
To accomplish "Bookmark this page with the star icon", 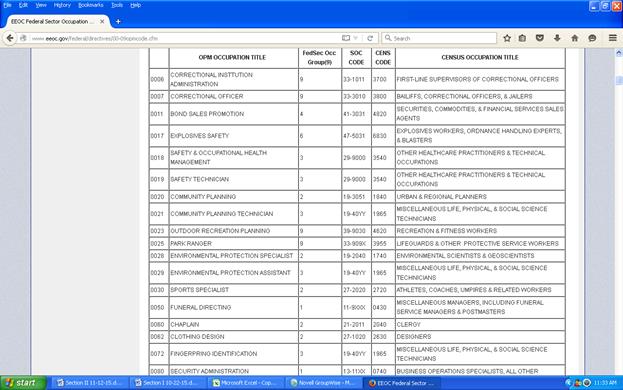I will coord(507,38).
